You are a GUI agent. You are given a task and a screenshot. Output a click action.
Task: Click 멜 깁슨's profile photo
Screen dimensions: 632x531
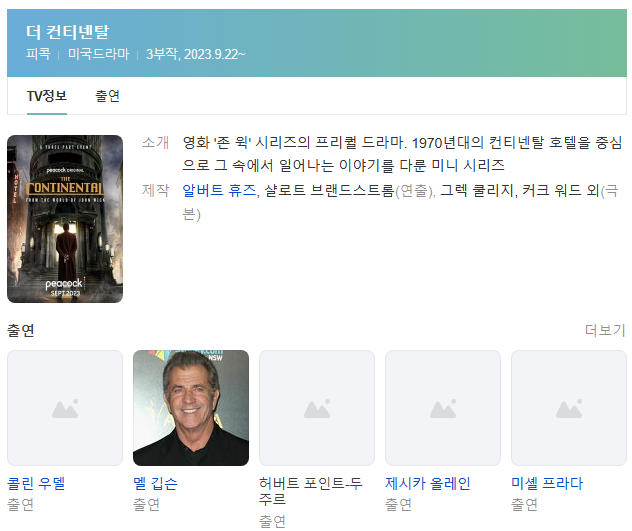point(191,408)
